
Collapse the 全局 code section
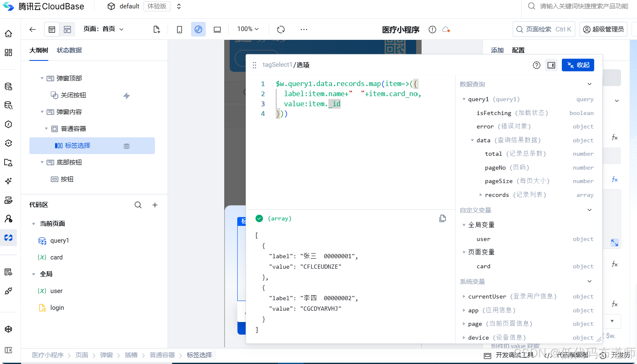point(34,274)
